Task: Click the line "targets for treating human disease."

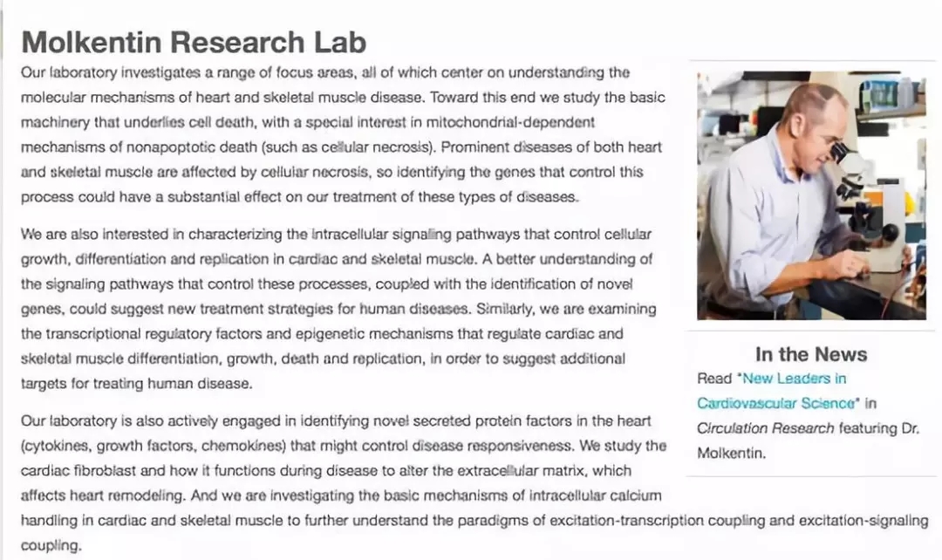Action: point(136,383)
